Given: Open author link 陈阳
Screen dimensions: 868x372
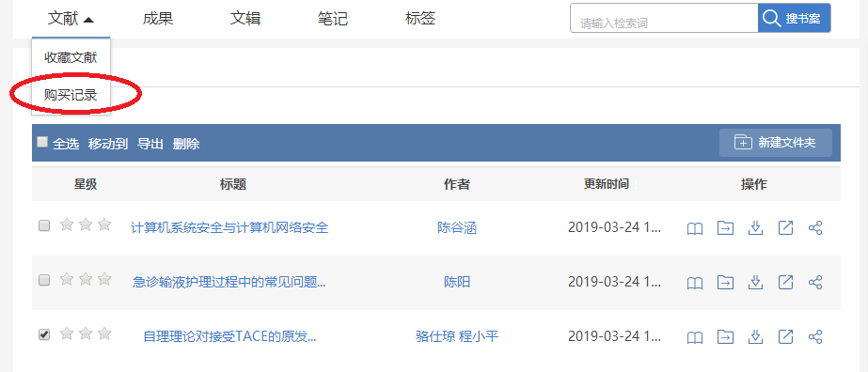Looking at the screenshot, I should (x=457, y=283).
